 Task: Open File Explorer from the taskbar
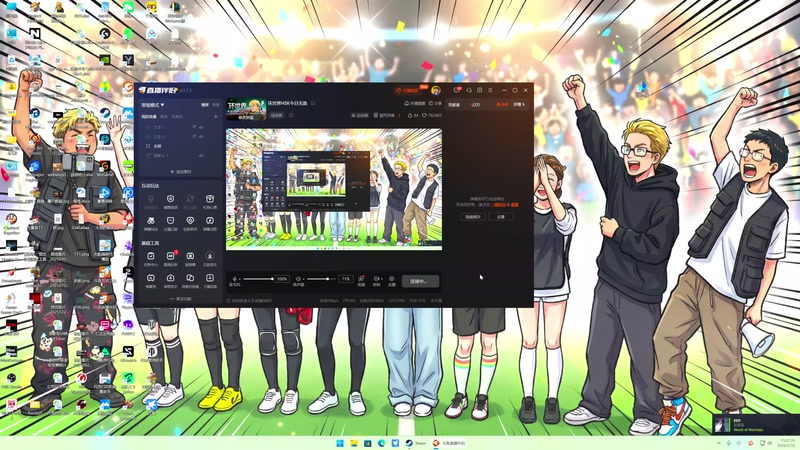coord(354,443)
